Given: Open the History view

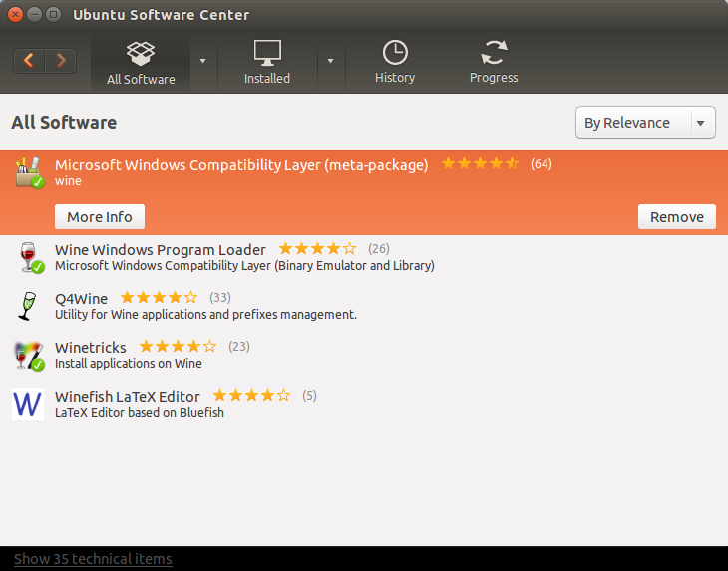Looking at the screenshot, I should [x=395, y=63].
